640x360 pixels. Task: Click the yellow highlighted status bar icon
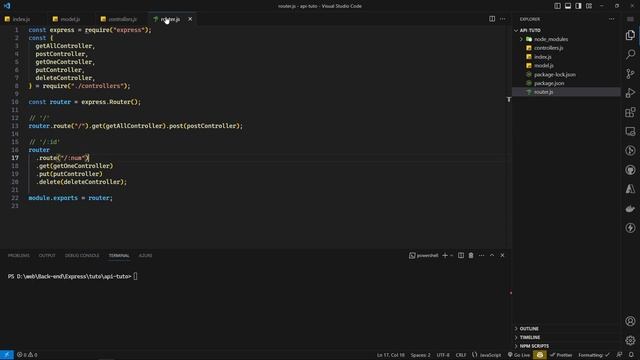pyautogui.click(x=540, y=355)
